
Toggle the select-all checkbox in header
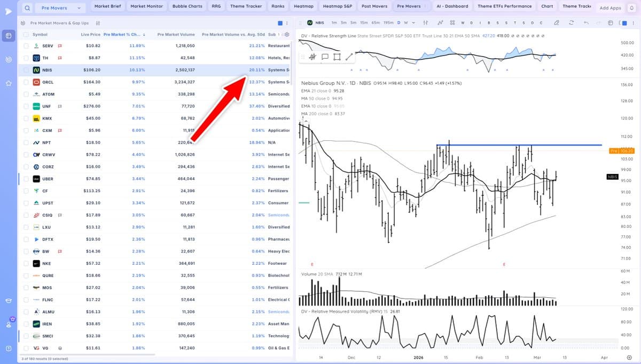click(26, 34)
